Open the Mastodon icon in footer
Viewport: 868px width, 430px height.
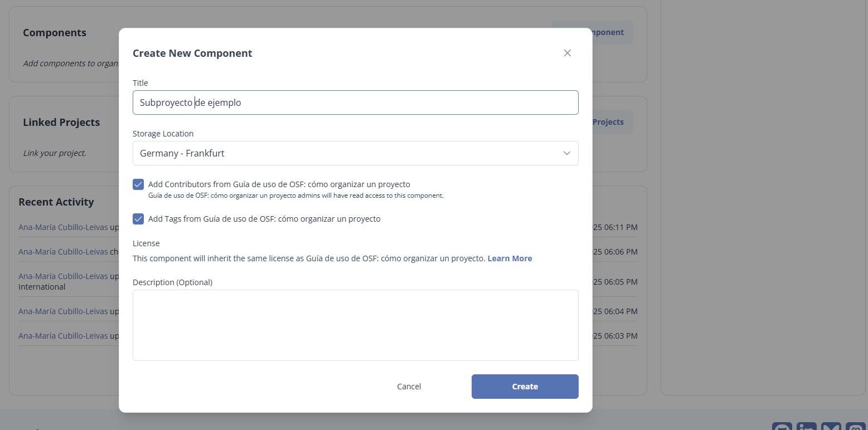[855, 427]
